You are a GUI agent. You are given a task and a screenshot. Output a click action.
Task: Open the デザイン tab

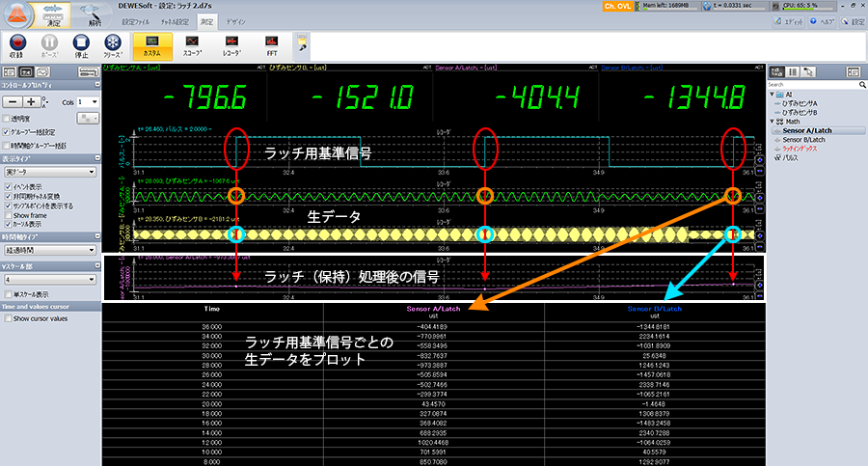tap(236, 22)
